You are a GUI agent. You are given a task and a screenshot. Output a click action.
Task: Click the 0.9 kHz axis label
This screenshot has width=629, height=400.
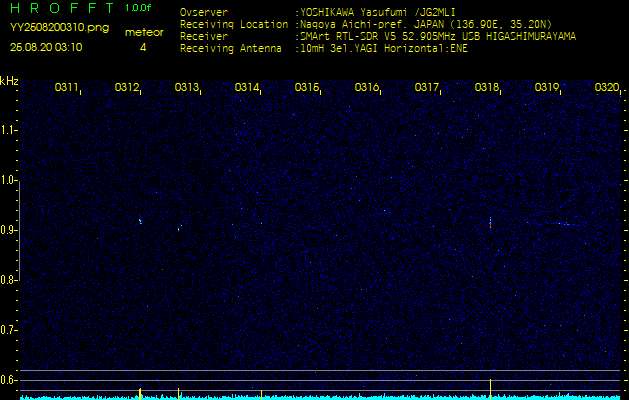(x=8, y=230)
